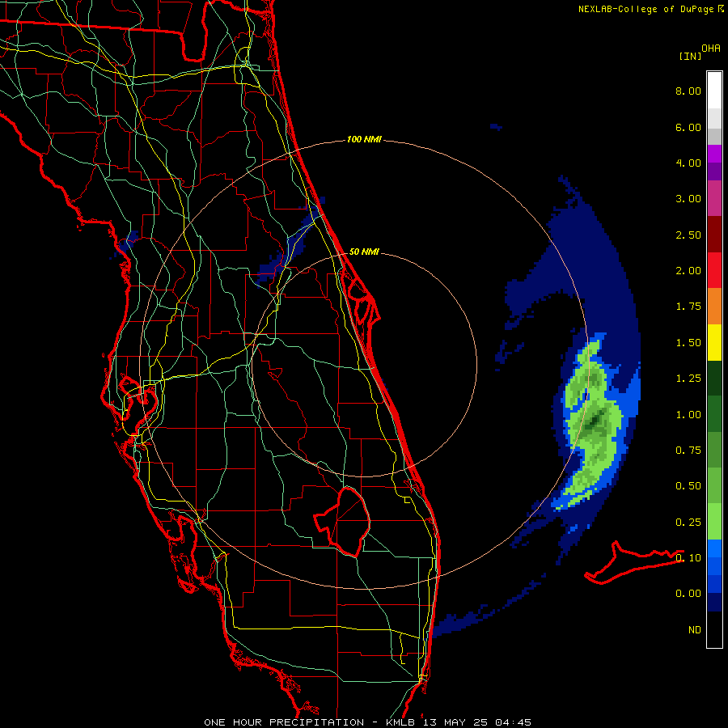Click the 3.00 legend value
728x728 pixels.
(x=688, y=199)
